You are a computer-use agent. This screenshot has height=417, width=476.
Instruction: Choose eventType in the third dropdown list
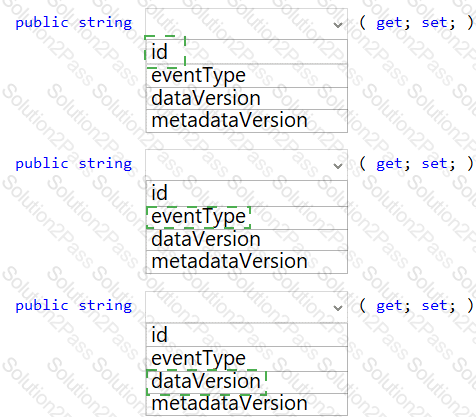[247, 359]
